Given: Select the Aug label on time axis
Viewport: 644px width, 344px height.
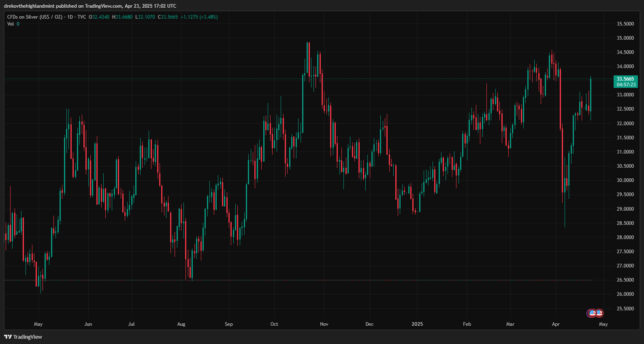Looking at the screenshot, I should tap(181, 324).
